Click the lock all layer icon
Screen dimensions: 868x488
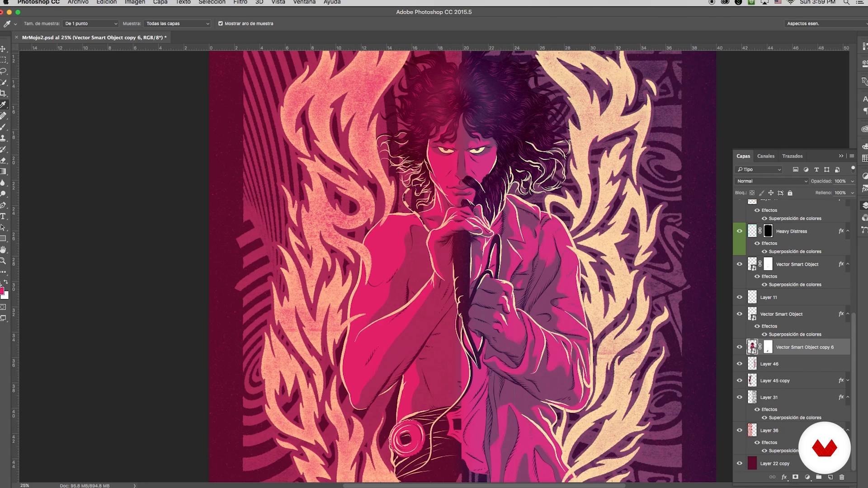pyautogui.click(x=790, y=193)
